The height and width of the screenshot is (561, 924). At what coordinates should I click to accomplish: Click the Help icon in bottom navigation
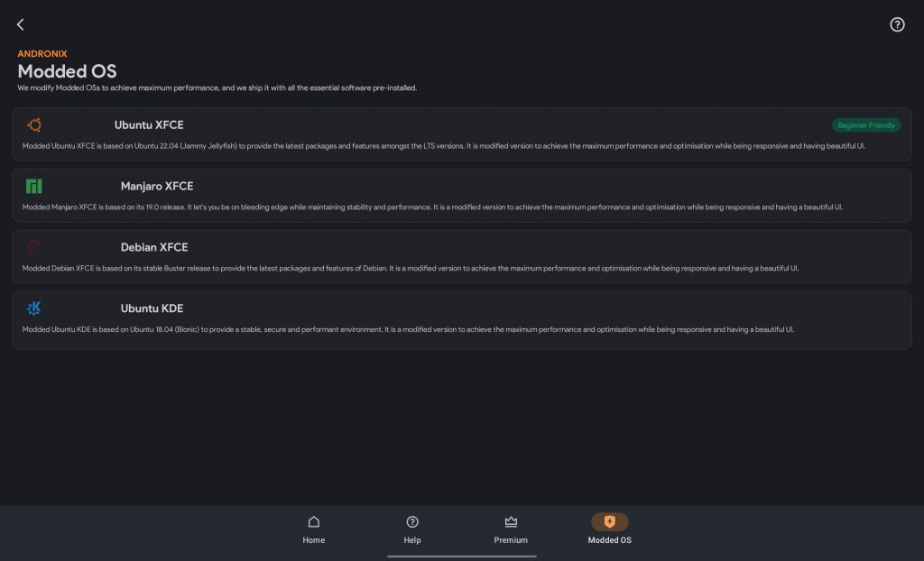(412, 521)
